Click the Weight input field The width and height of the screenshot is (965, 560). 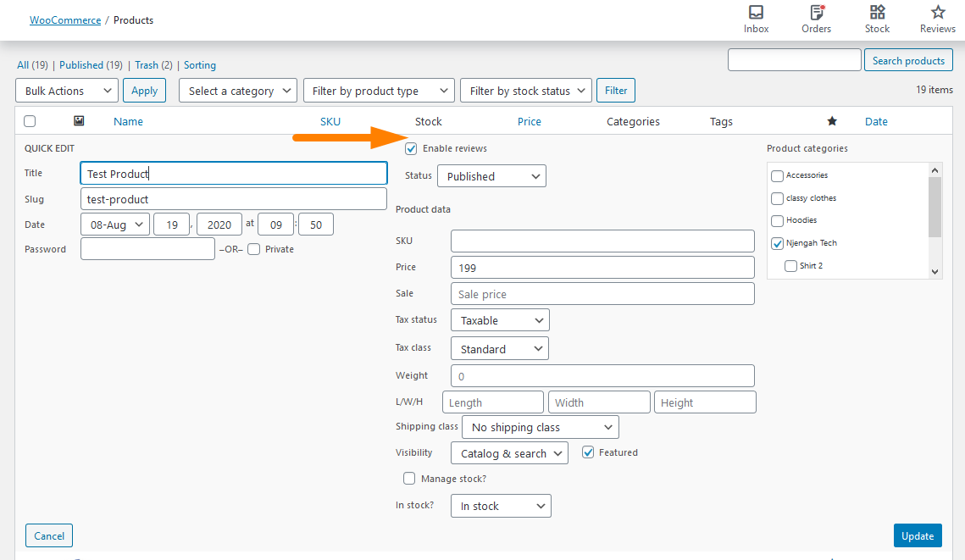pyautogui.click(x=602, y=375)
